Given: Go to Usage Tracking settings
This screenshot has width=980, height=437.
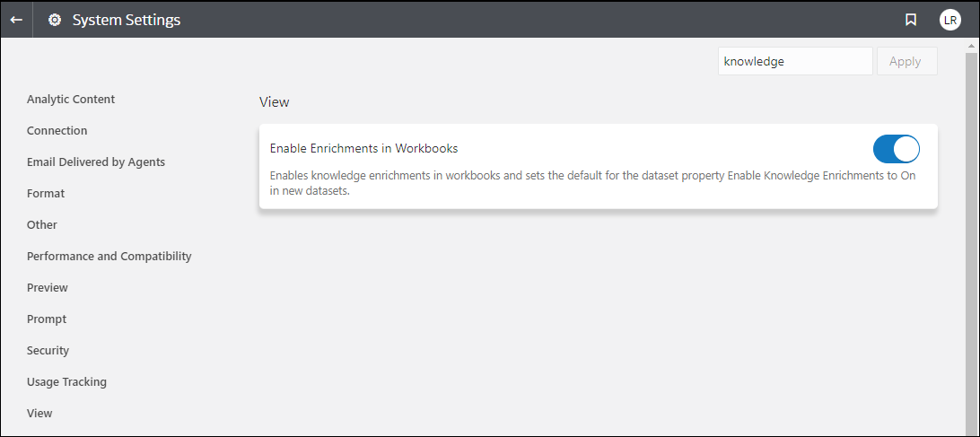Looking at the screenshot, I should pyautogui.click(x=66, y=381).
